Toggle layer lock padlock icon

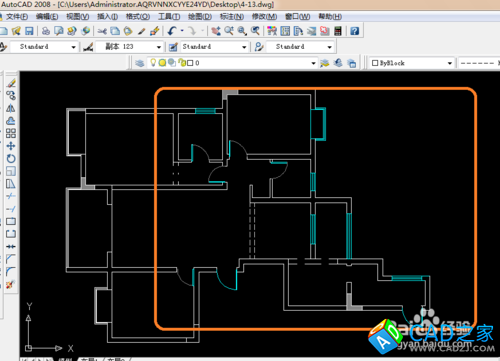[x=182, y=63]
